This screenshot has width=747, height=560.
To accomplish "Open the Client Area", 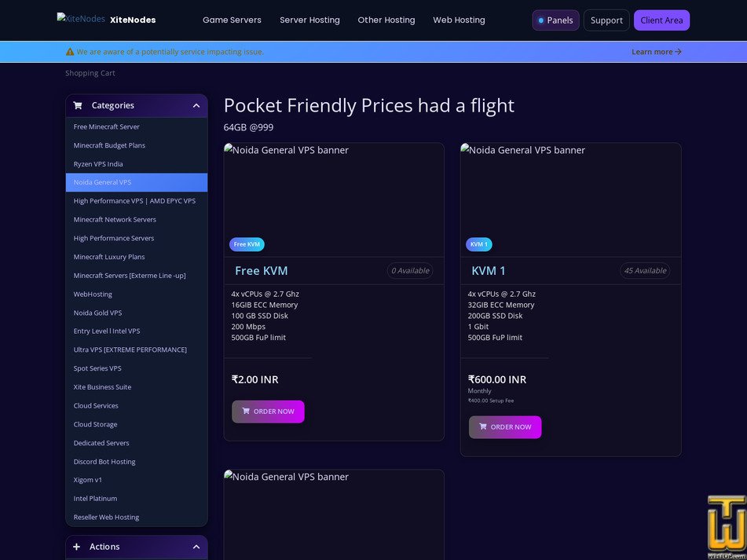I will click(x=661, y=20).
